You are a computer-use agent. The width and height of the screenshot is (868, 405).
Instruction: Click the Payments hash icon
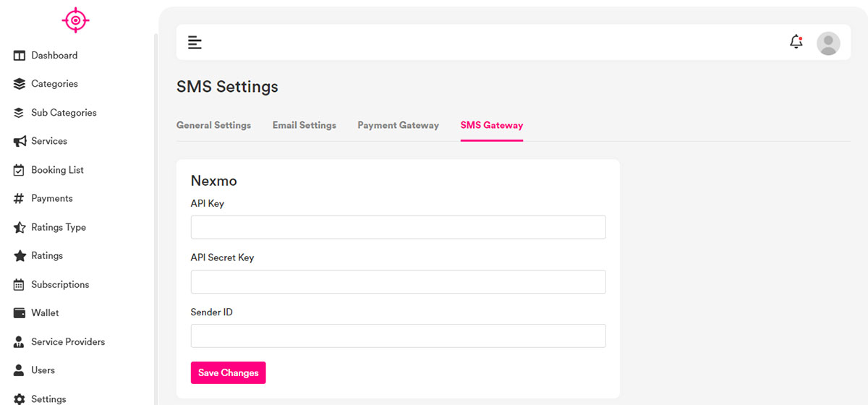(20, 198)
